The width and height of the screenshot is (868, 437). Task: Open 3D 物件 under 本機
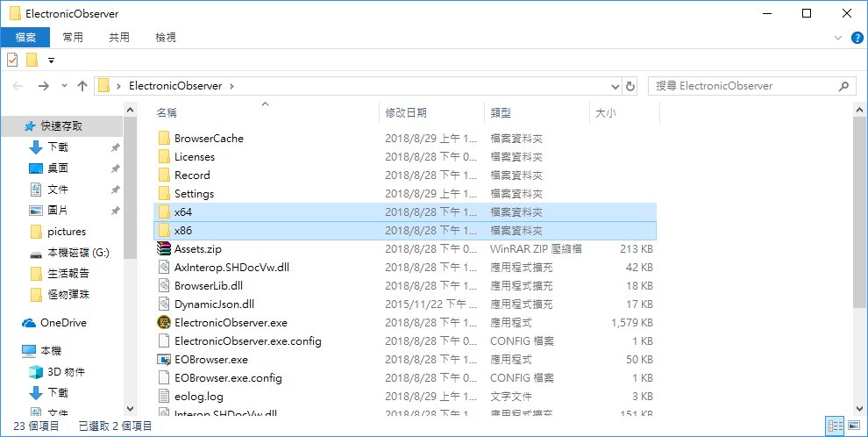(66, 372)
